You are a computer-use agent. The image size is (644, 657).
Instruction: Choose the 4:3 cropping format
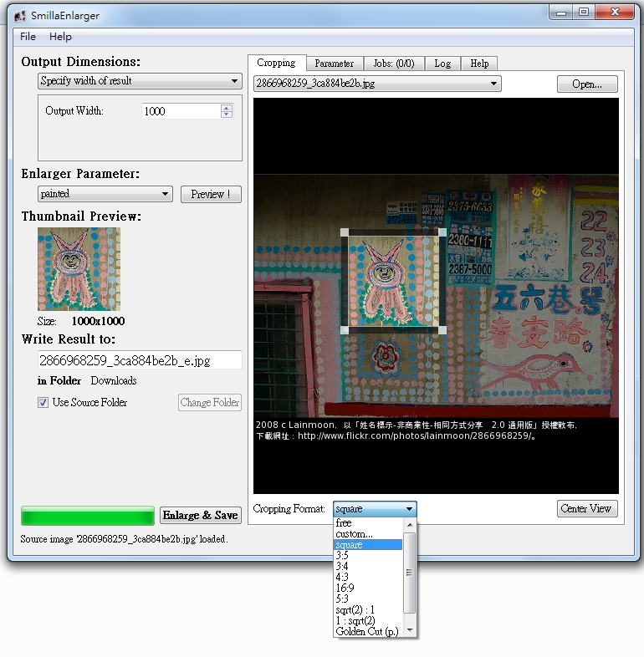(368, 577)
